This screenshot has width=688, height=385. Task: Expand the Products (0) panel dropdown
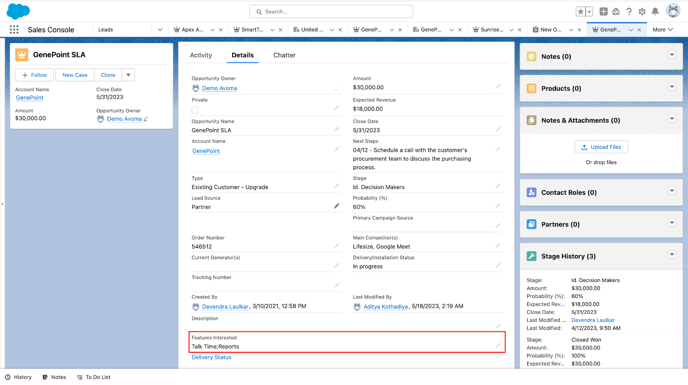pyautogui.click(x=672, y=86)
